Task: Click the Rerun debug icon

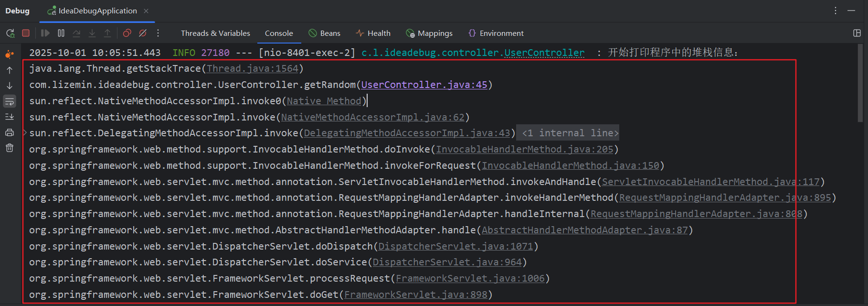Action: coord(10,33)
